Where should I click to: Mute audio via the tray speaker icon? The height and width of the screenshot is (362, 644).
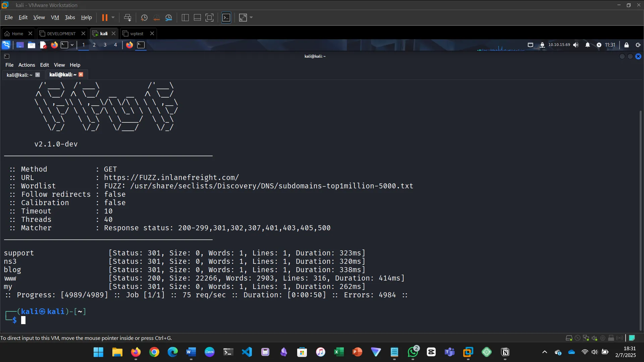pyautogui.click(x=576, y=45)
